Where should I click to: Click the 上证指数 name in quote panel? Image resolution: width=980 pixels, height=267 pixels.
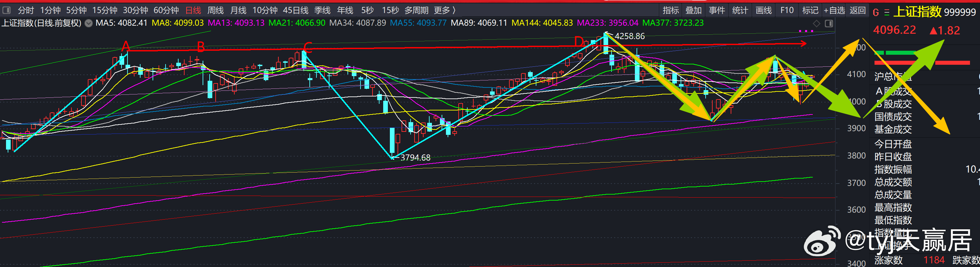tap(917, 12)
